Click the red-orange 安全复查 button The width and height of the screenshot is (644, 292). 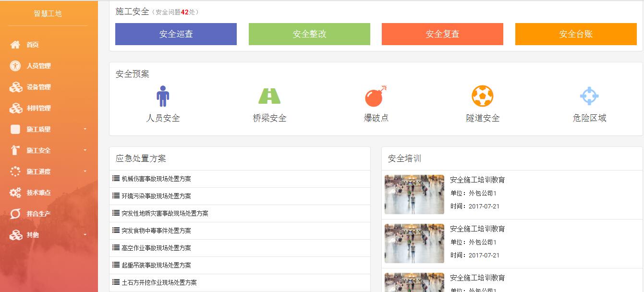click(x=442, y=34)
